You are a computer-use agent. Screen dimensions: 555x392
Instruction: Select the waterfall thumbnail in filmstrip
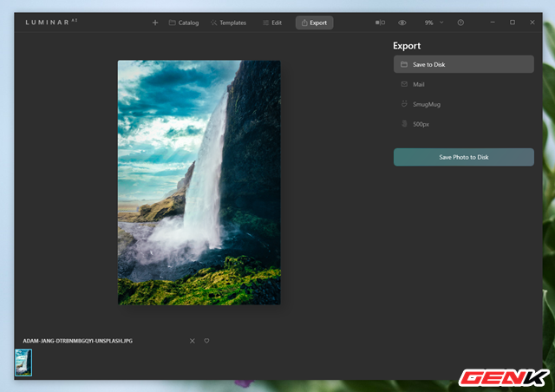click(23, 363)
